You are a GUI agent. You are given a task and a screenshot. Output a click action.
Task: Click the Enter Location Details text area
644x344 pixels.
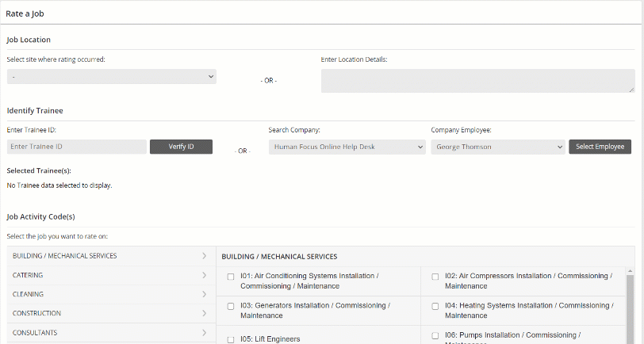(477, 81)
